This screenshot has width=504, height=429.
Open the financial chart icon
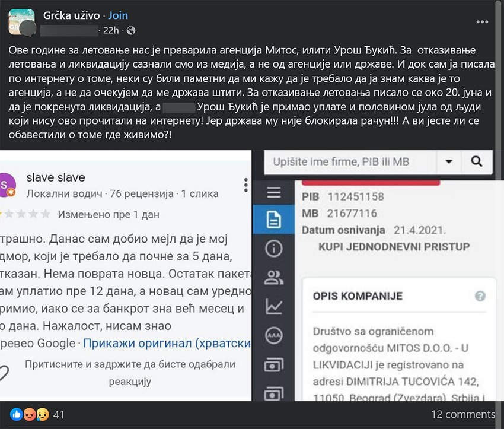pos(273,306)
